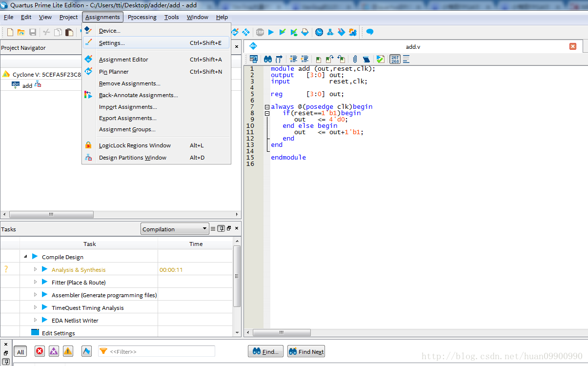This screenshot has width=588, height=366.
Task: Choose Pin Planner menu item
Action: tap(156, 72)
